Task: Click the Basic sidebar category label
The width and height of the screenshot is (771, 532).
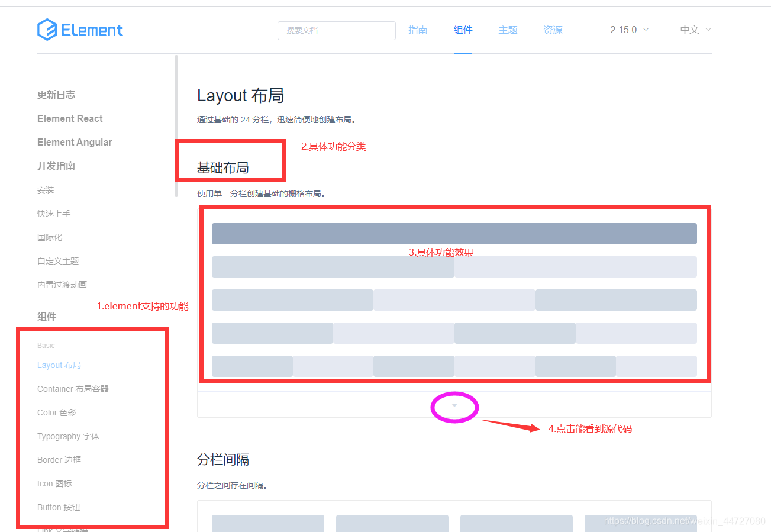Action: pyautogui.click(x=46, y=345)
